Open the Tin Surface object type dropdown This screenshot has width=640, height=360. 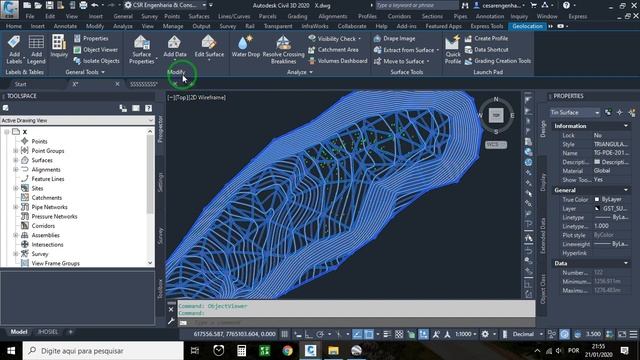[x=575, y=112]
